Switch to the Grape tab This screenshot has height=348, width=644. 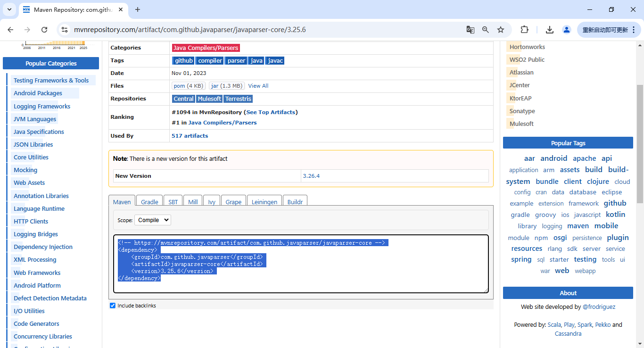pyautogui.click(x=233, y=202)
